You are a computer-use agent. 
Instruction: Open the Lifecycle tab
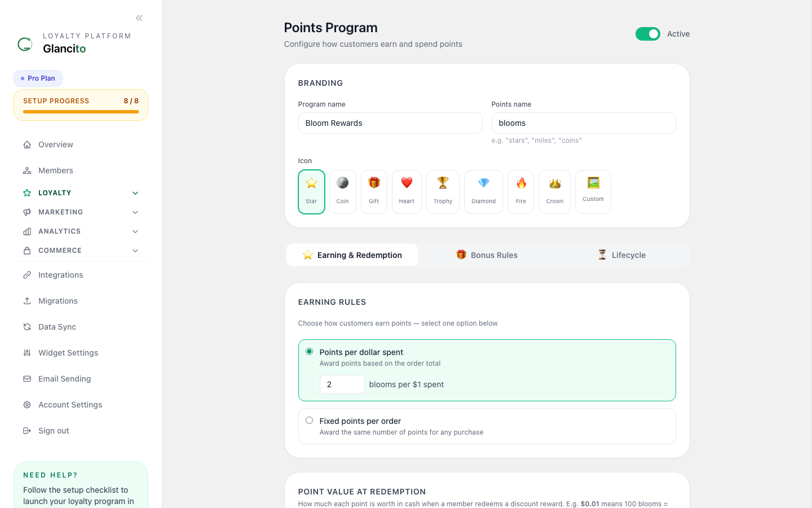621,255
